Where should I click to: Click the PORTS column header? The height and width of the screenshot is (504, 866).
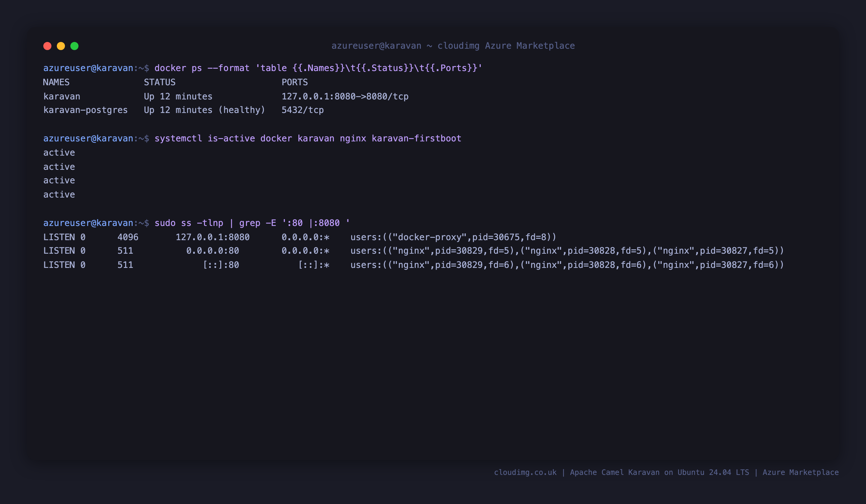click(295, 82)
